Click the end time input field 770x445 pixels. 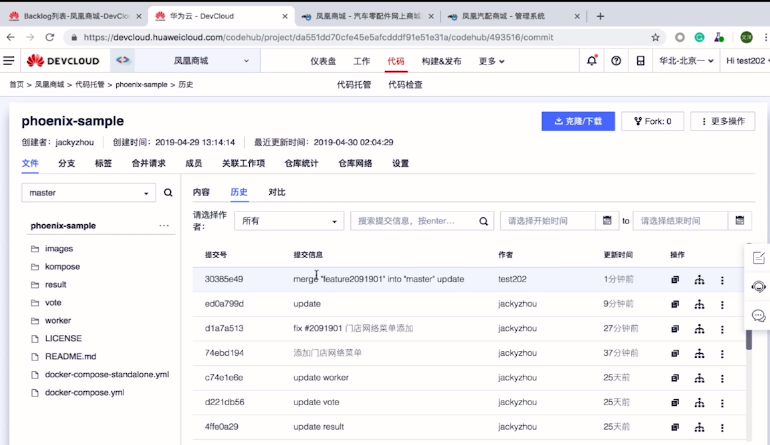click(x=680, y=221)
